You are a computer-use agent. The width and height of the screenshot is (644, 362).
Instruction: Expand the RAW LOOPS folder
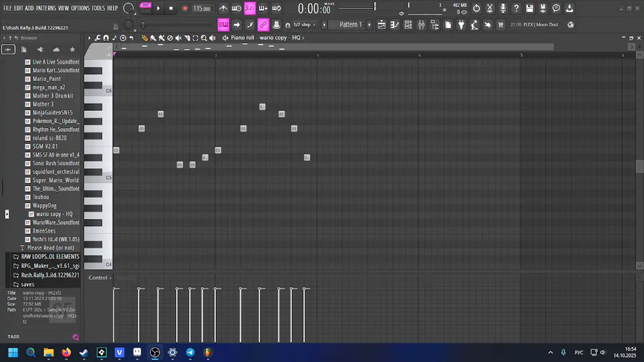pyautogui.click(x=47, y=257)
